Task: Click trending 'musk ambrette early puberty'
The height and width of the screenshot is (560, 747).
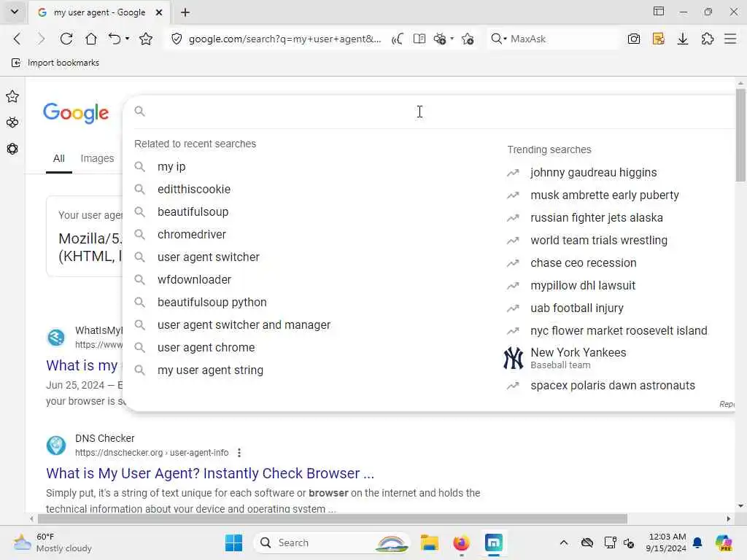Action: 605,195
